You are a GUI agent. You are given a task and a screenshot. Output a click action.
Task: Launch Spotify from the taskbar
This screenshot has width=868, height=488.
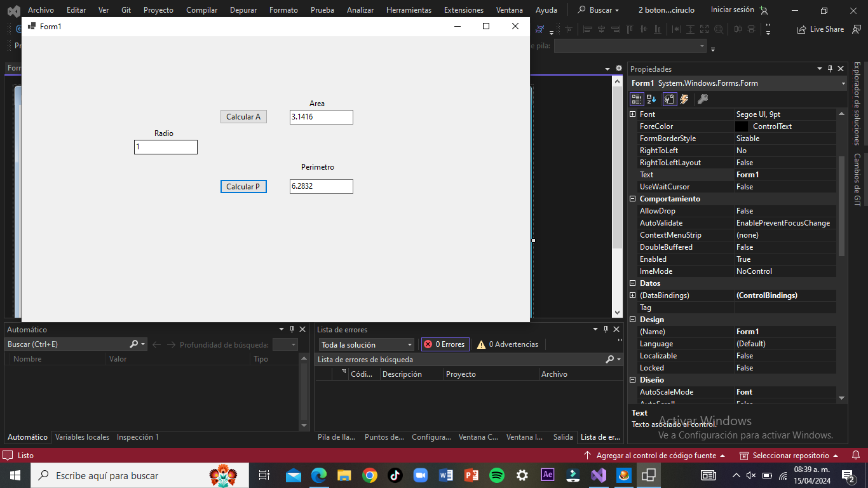pos(497,475)
